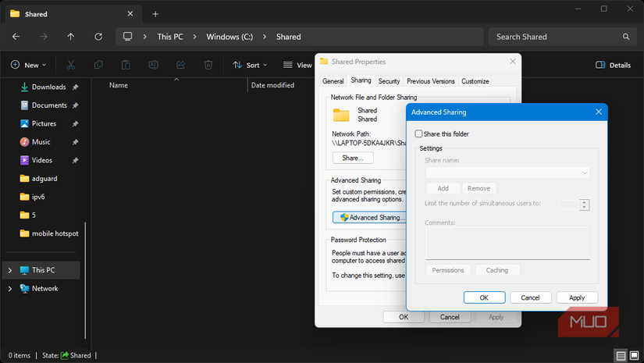Image resolution: width=644 pixels, height=363 pixels.
Task: Click This PC in the address breadcrumb
Action: pyautogui.click(x=170, y=37)
